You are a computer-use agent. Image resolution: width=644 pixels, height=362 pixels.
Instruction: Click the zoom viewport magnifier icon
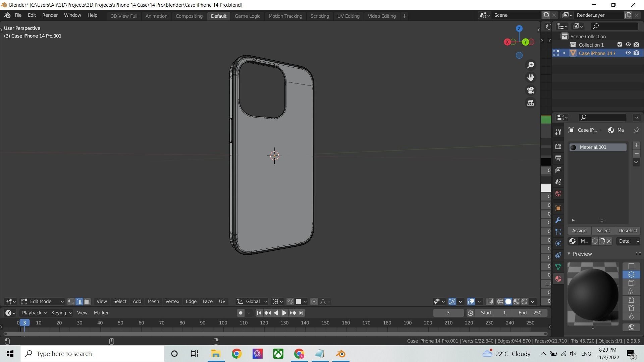coord(531,65)
